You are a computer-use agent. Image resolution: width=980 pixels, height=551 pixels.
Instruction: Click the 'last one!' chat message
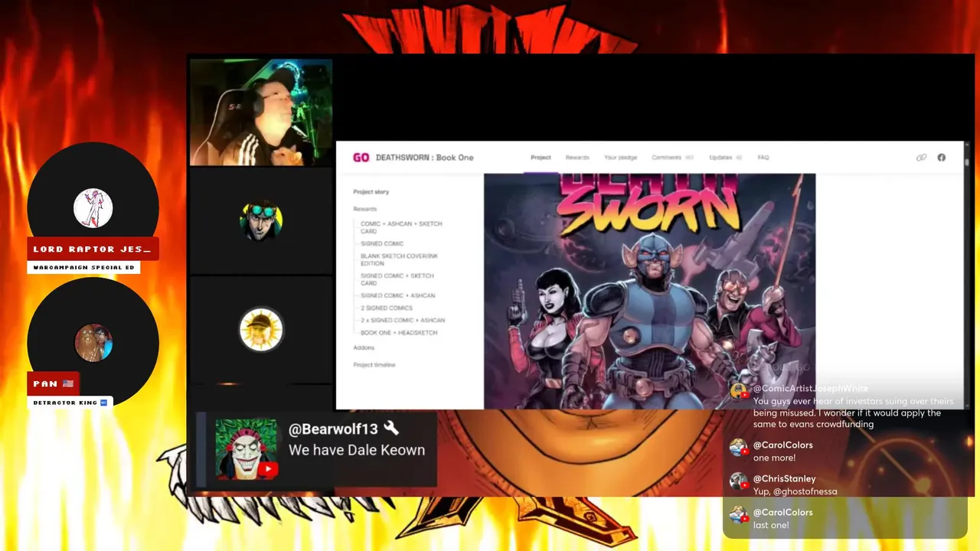point(771,525)
